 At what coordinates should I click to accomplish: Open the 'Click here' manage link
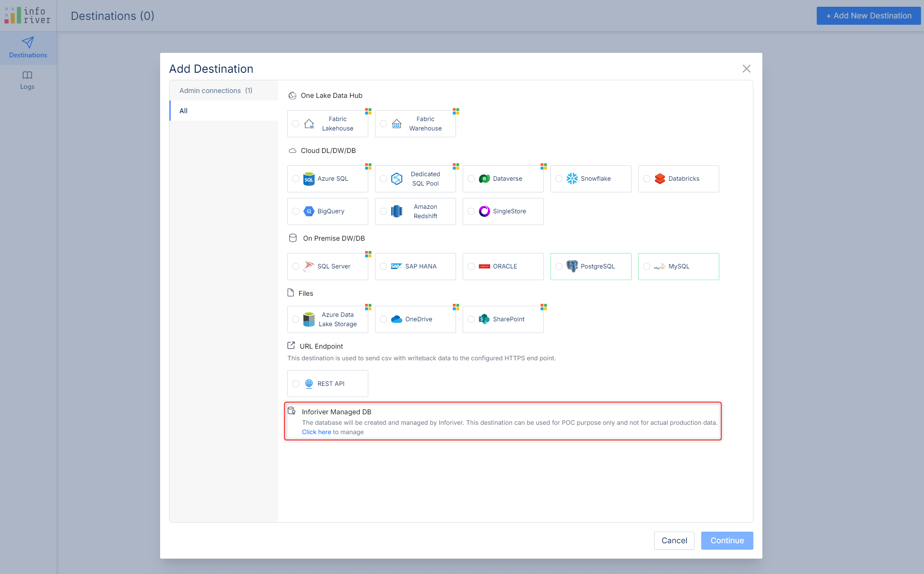click(316, 432)
